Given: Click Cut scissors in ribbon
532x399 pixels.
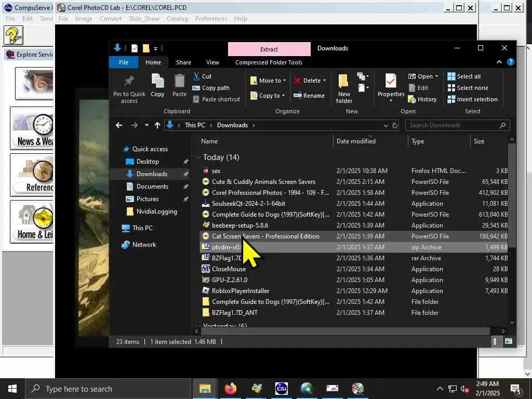Looking at the screenshot, I should (196, 76).
